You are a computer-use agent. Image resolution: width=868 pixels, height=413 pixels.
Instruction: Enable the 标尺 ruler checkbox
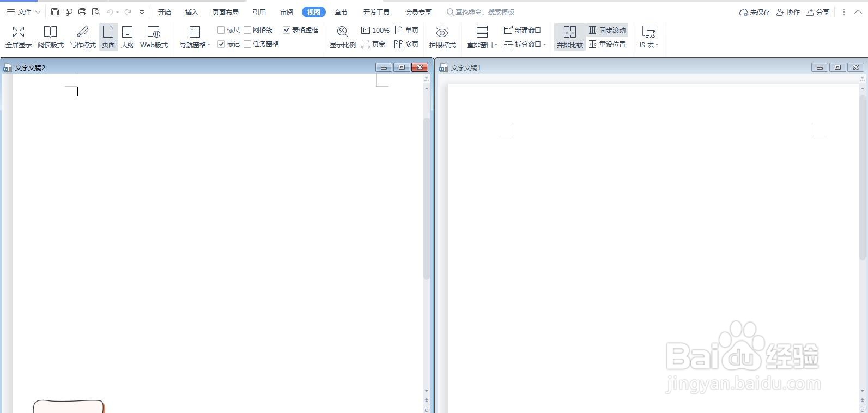[x=221, y=30]
